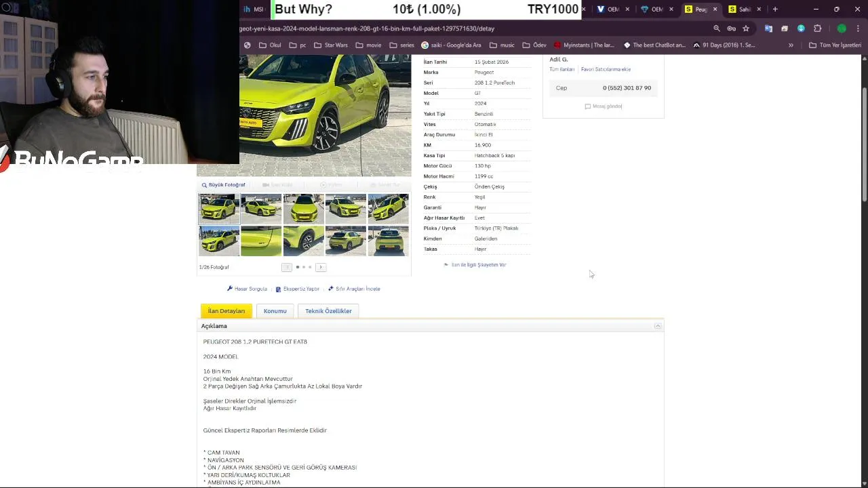Expand hidden bookmarks with double chevron
Image resolution: width=868 pixels, height=488 pixels.
[791, 45]
